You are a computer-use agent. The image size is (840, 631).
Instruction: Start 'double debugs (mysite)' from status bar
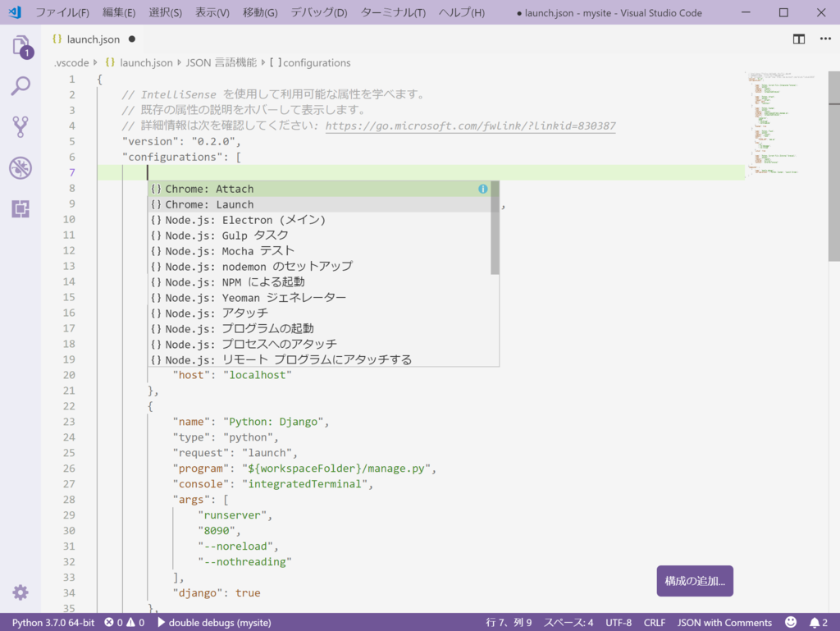tap(214, 623)
